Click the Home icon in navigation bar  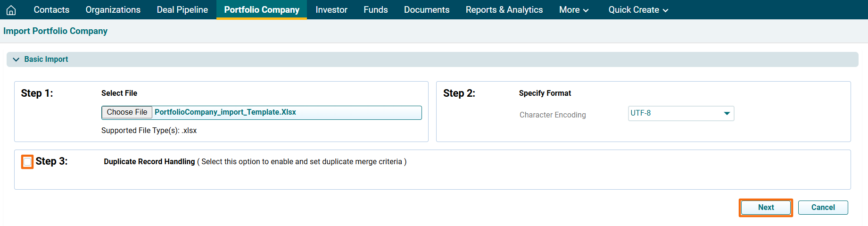tap(11, 10)
